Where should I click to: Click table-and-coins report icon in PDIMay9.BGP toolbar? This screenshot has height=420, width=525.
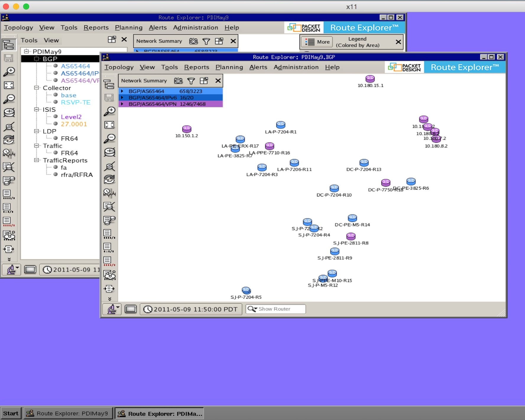pyautogui.click(x=109, y=220)
